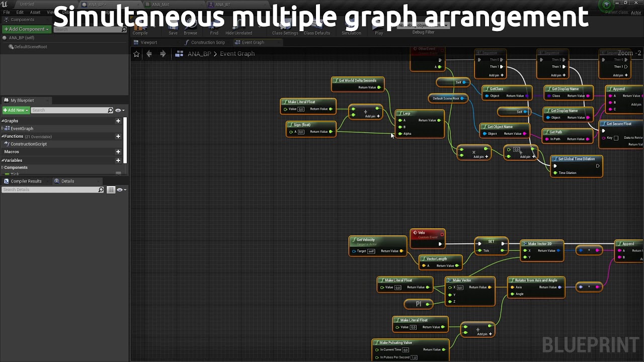This screenshot has height=362, width=644.
Task: Select the Velo custom event node
Action: [428, 238]
